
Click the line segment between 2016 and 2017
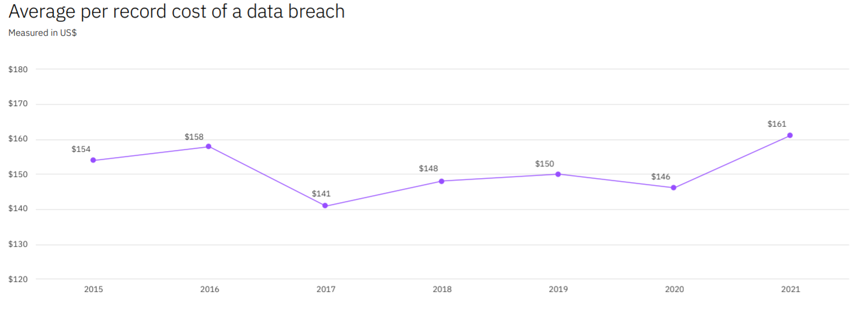pyautogui.click(x=267, y=176)
